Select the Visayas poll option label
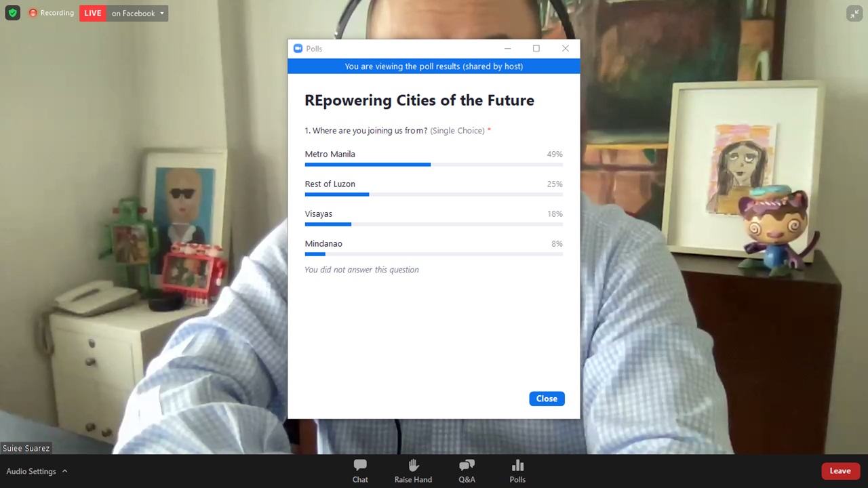This screenshot has height=488, width=868. [319, 213]
